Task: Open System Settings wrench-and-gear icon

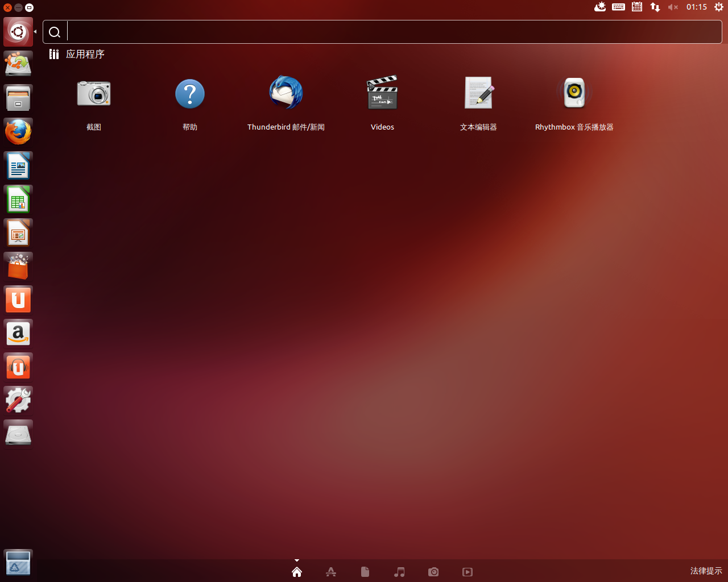Action: coord(18,401)
